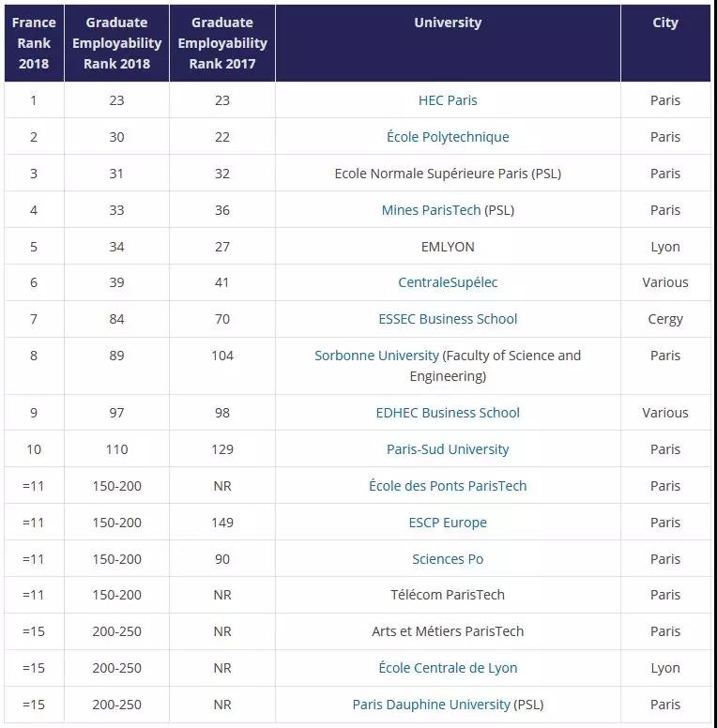Image resolution: width=717 pixels, height=728 pixels.
Task: Click the France Rank 2018 header
Action: [x=34, y=43]
